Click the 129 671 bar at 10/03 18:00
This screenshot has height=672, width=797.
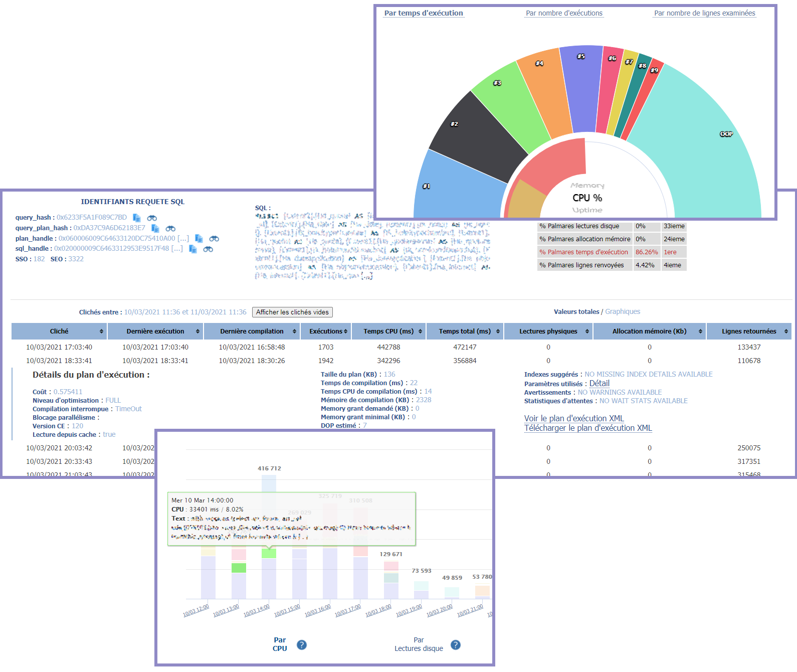coord(391,580)
